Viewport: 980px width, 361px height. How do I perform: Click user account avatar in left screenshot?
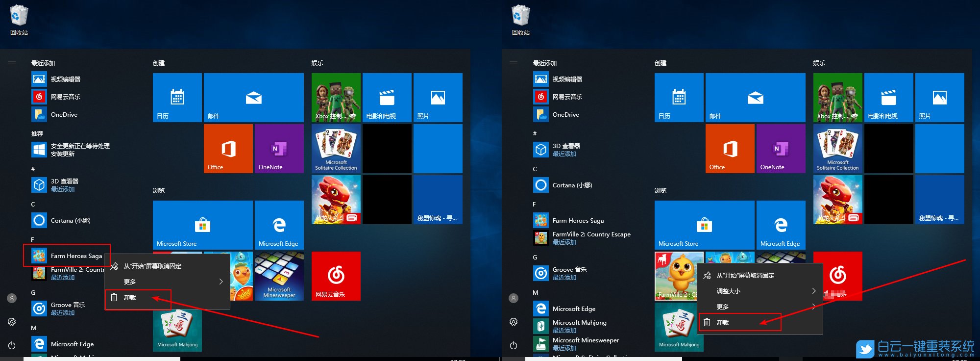pyautogui.click(x=12, y=298)
